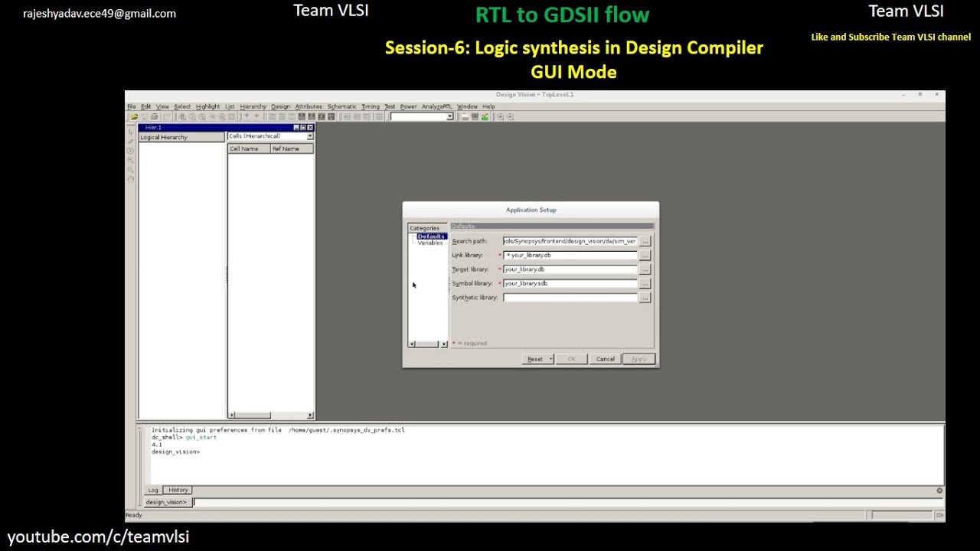Click the print icon in the toolbar
The width and height of the screenshot is (980, 551).
(154, 117)
